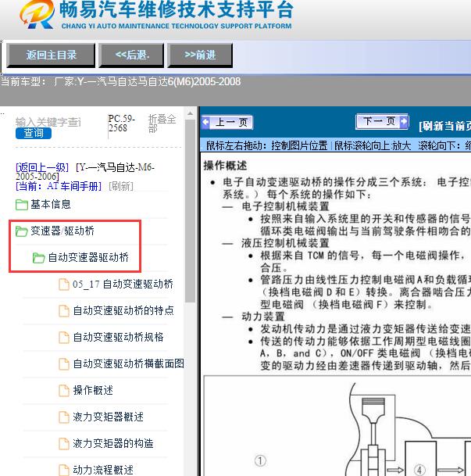This screenshot has height=476, width=471.
Task: Click 折叠全部 to collapse all
Action: [162, 123]
